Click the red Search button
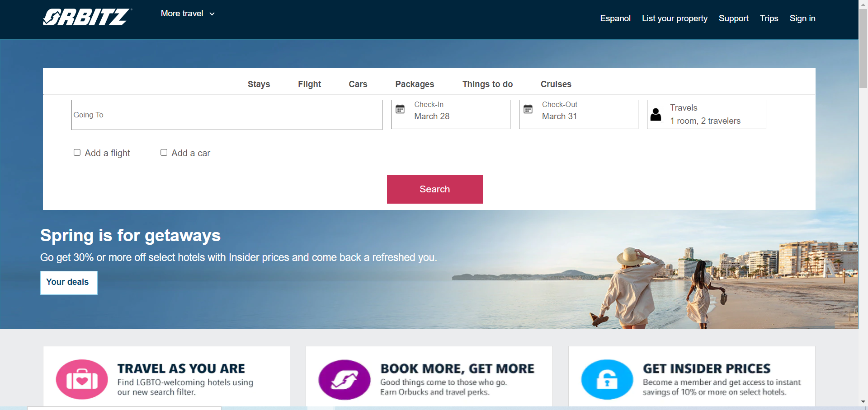 coord(435,189)
